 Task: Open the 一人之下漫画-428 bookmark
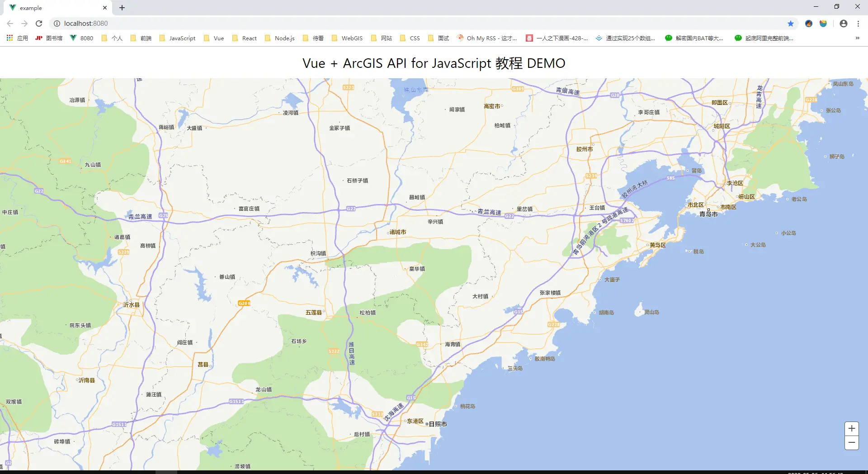click(x=557, y=38)
